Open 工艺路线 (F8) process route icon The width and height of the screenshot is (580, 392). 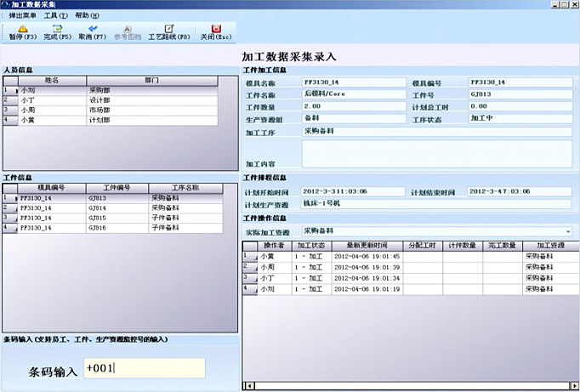tap(168, 29)
